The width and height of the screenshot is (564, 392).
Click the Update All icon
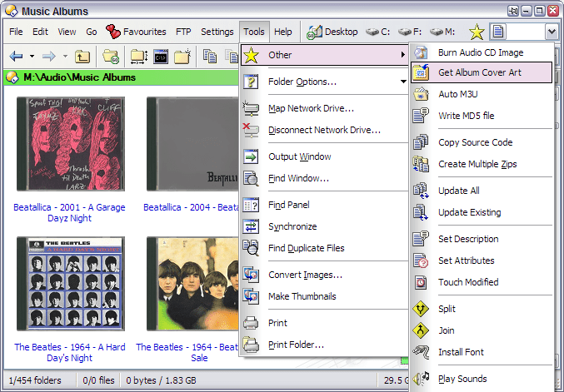(421, 191)
